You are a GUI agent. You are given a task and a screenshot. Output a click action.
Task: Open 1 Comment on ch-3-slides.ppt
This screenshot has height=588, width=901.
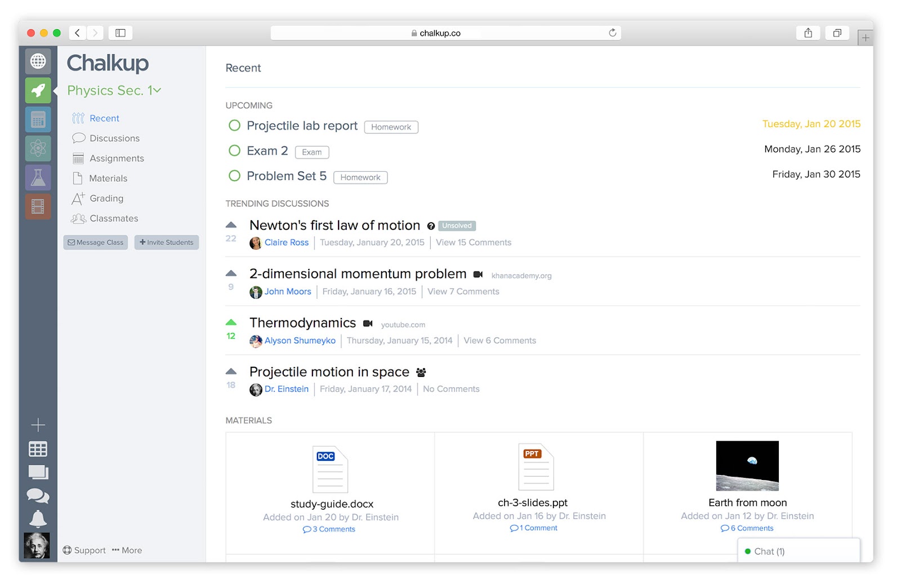coord(534,528)
